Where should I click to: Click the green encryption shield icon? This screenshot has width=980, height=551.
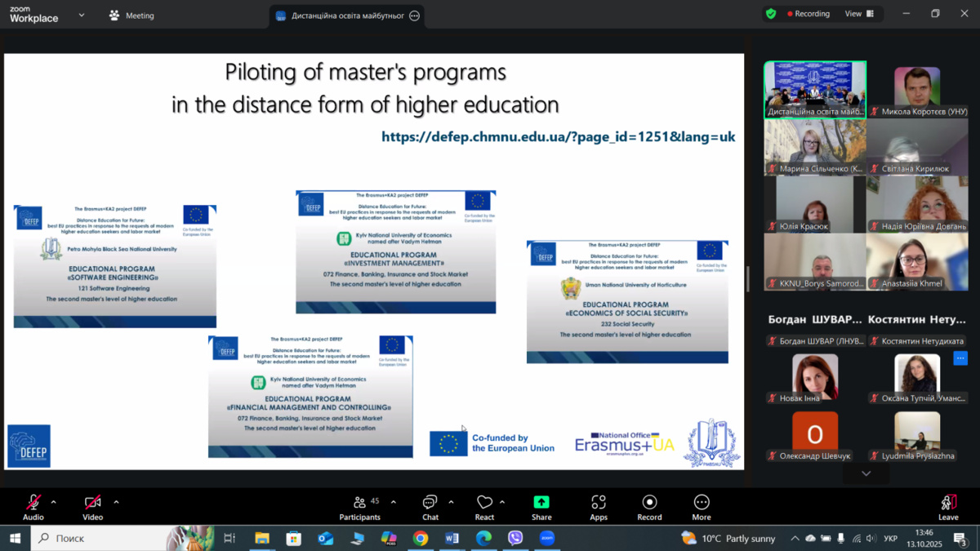click(771, 14)
